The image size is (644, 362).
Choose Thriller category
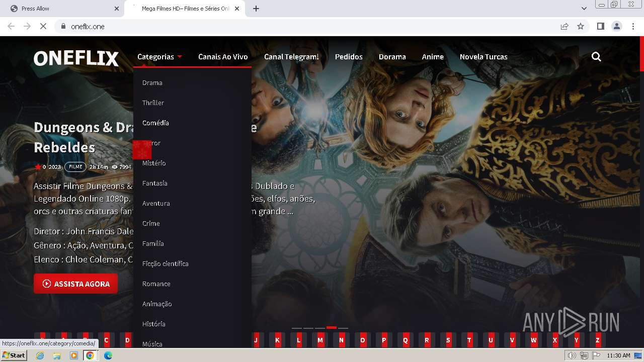coord(153,103)
